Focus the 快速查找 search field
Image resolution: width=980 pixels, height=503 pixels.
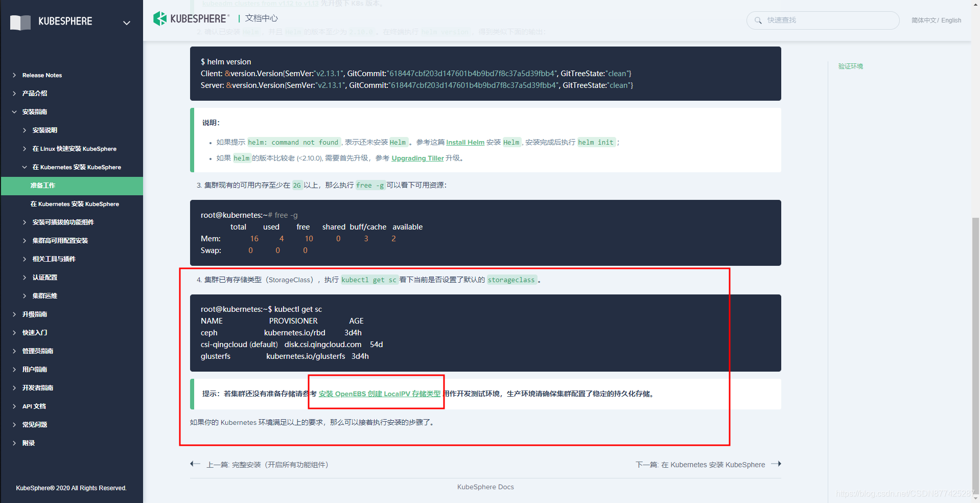click(823, 20)
